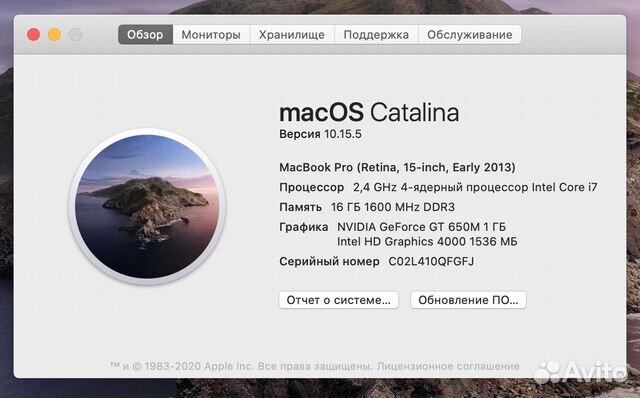Screen dimensions: 640x398
Task: Select the serial number C02L410QFGFJ
Action: click(431, 261)
